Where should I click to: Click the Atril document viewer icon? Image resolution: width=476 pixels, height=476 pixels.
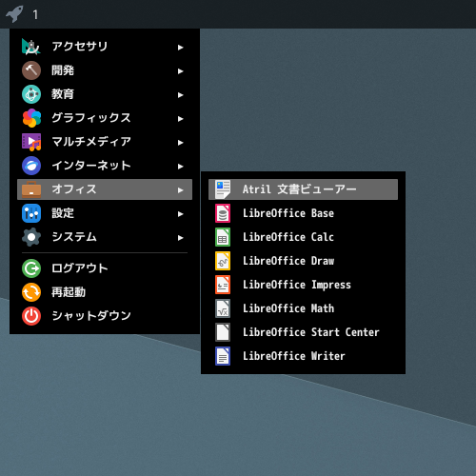coord(223,189)
